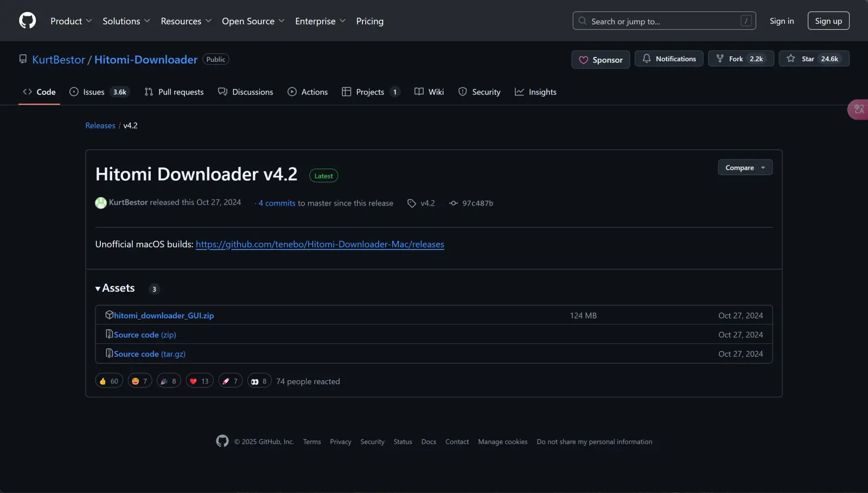Viewport: 868px width, 493px height.
Task: Click the repository icon beside KurtBestor
Action: point(23,59)
